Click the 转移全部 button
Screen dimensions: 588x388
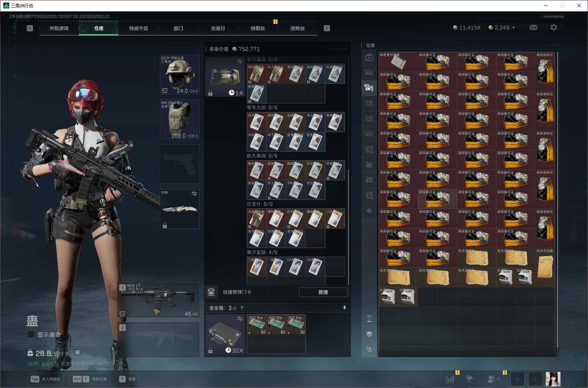coord(90,379)
